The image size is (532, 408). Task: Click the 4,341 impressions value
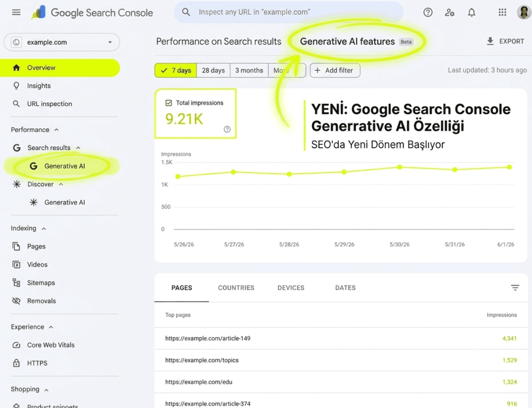(509, 338)
